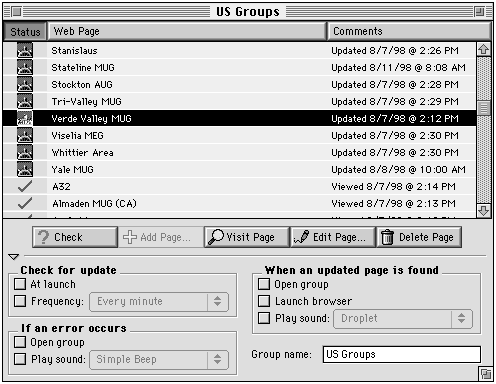This screenshot has width=496, height=384.
Task: Click the list scrollbar thumb
Action: 484,108
